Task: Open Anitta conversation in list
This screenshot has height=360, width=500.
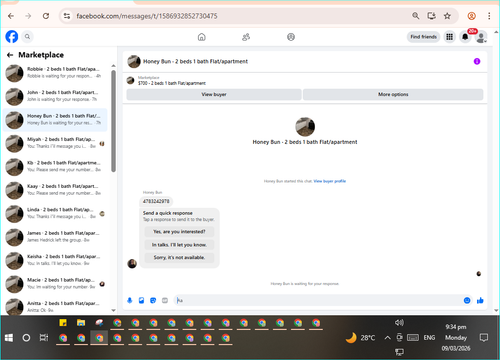Action: [x=55, y=306]
